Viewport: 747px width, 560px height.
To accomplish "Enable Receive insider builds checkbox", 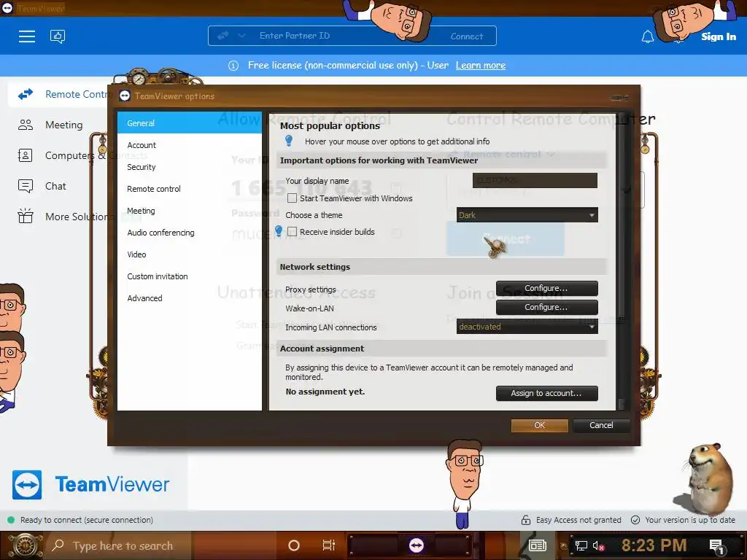I will (292, 232).
